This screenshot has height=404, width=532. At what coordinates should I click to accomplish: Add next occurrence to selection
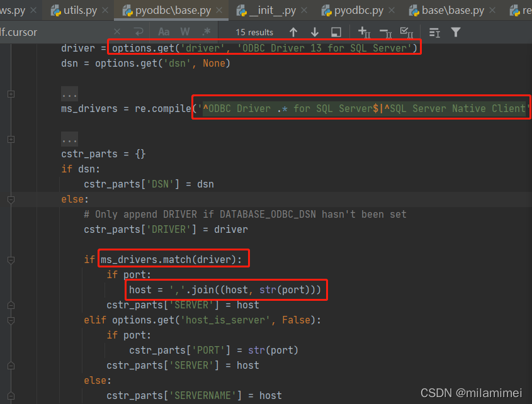363,32
